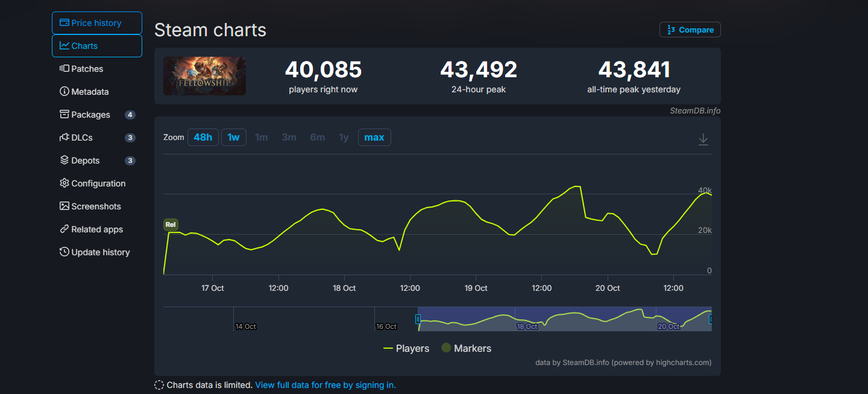Click the loading circle icon beside limited notice
This screenshot has width=868, height=394.
coord(159,385)
